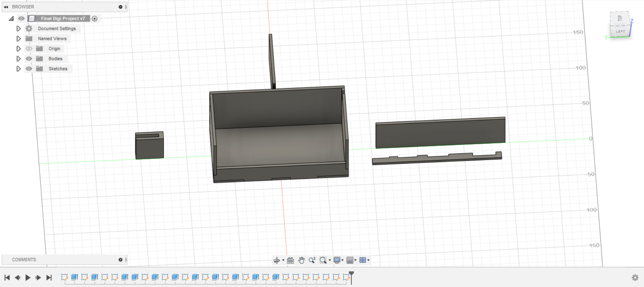Select first extrude feature in timeline
The width and height of the screenshot is (644, 287).
[x=74, y=277]
